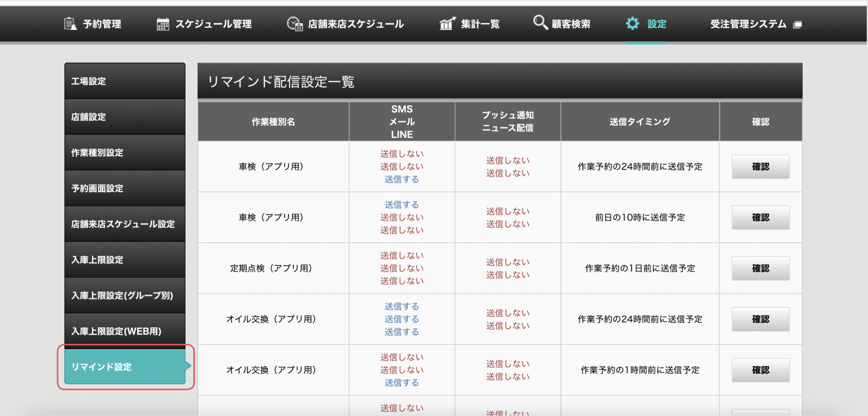Select the 設定 tab label
Viewport: 868px width, 416px height.
(x=657, y=24)
